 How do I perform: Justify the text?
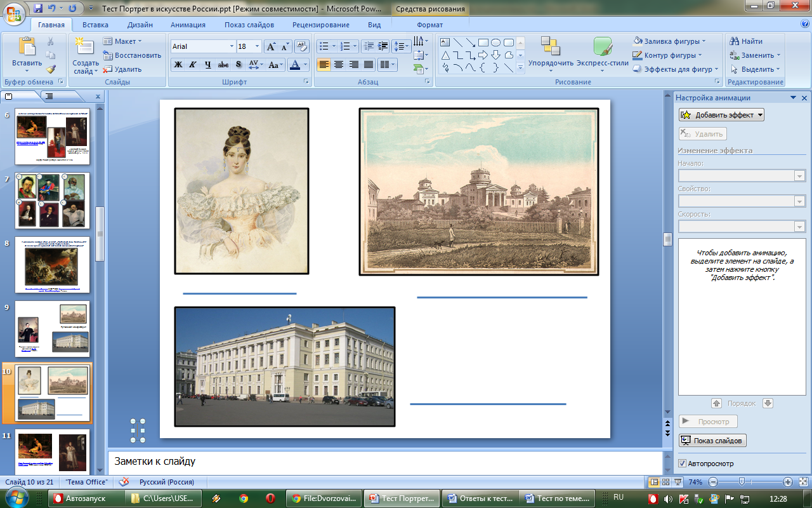pos(368,65)
